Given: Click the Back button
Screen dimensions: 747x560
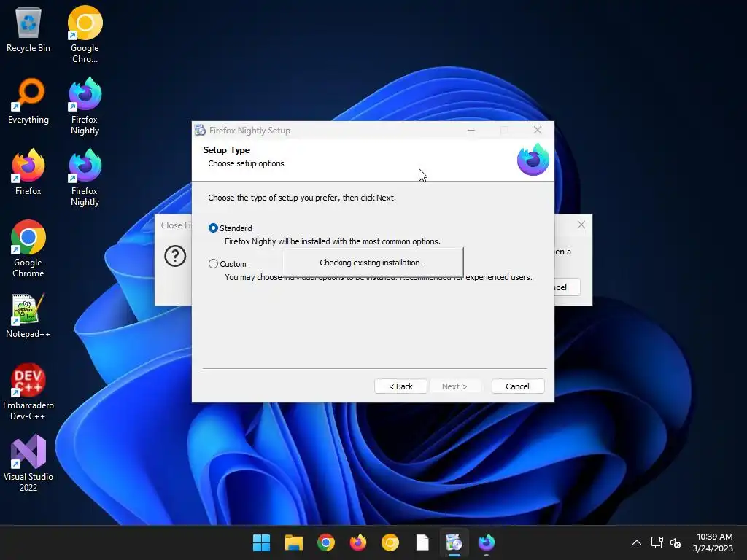Looking at the screenshot, I should point(400,386).
